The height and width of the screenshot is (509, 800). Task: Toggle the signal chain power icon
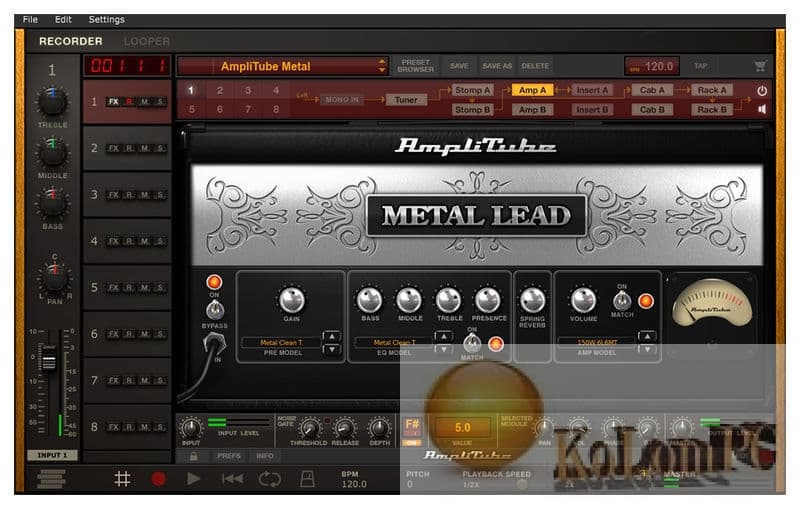coord(762,90)
